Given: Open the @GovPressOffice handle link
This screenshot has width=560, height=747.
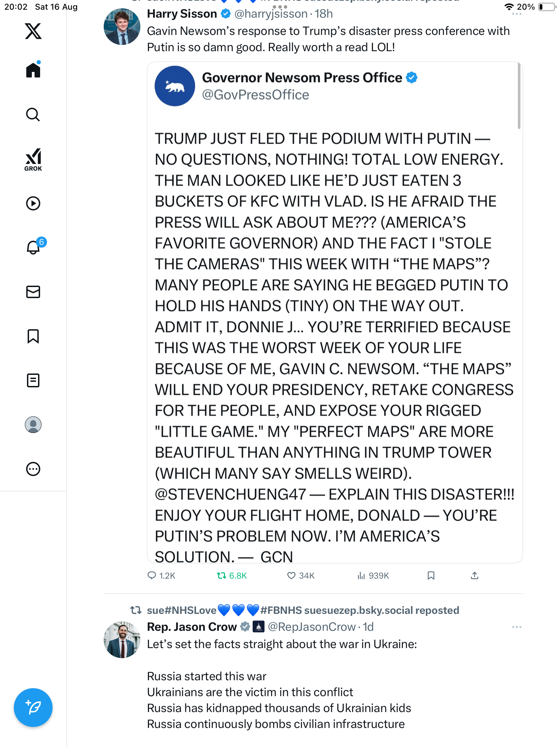Looking at the screenshot, I should tap(255, 95).
